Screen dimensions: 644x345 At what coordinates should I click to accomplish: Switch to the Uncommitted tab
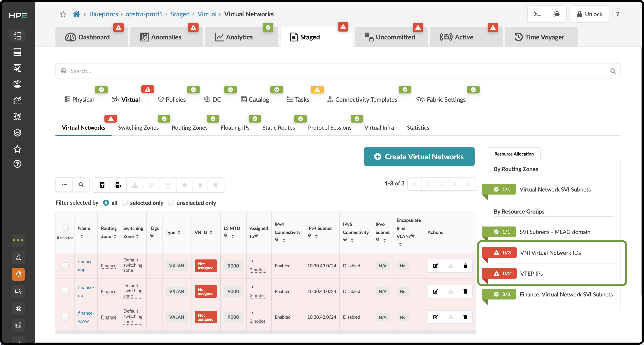tap(391, 37)
